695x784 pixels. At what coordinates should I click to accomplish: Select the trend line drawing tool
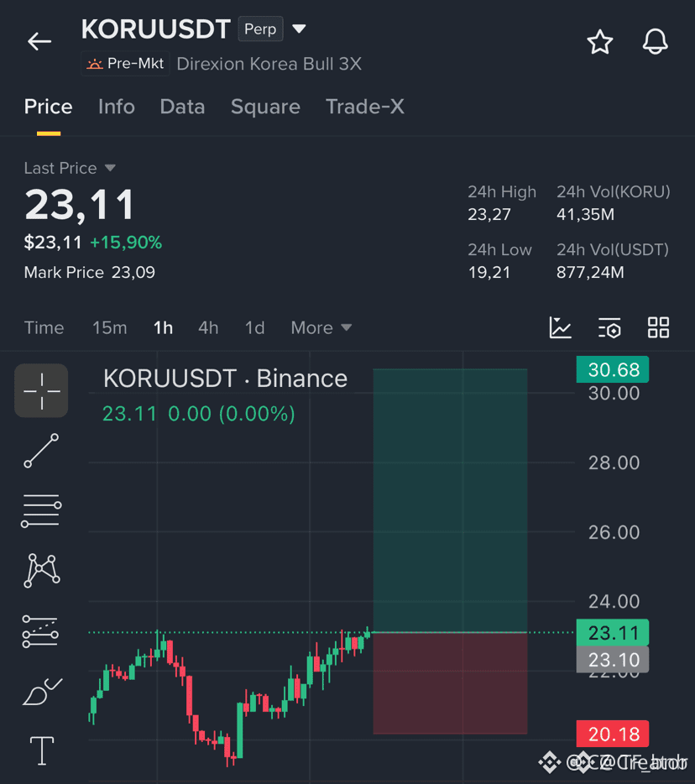point(41,451)
